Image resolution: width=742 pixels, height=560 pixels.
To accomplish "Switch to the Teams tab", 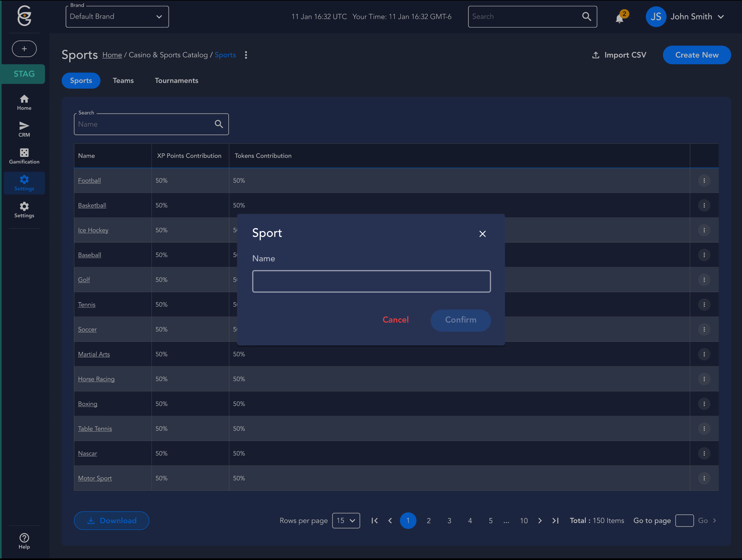I will 123,81.
